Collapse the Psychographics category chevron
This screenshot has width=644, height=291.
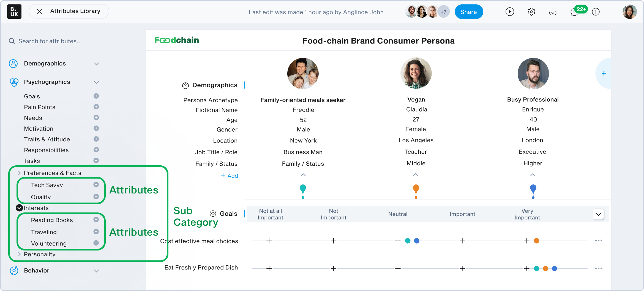(x=96, y=82)
